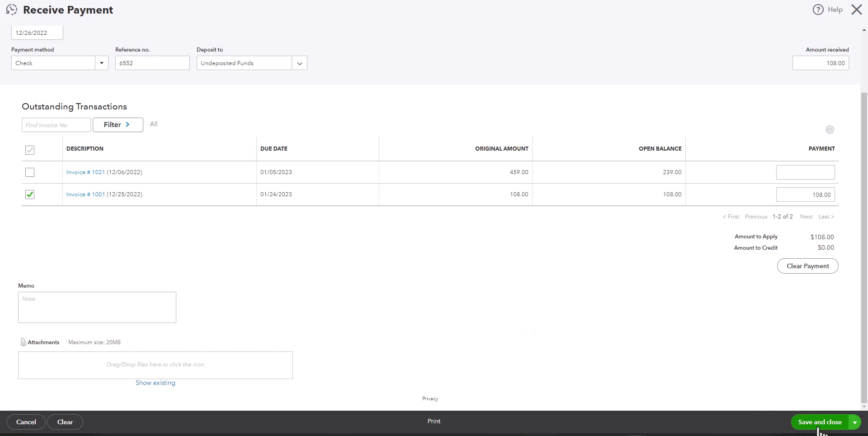Go to Next page of transactions

pyautogui.click(x=806, y=217)
